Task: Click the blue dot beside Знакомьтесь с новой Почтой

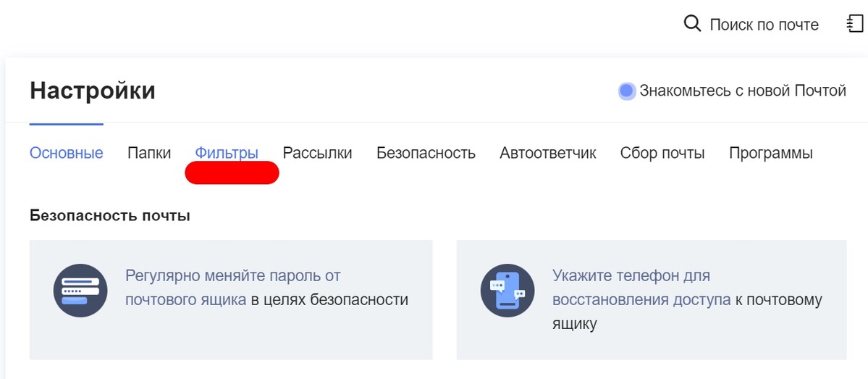Action: tap(627, 91)
